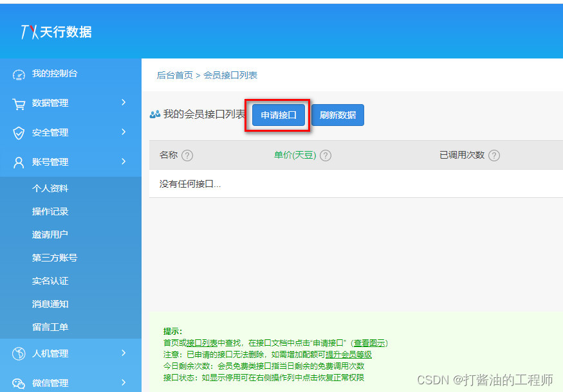Screen dimensions: 563x392
Task: Open the 接口列表 link in tips
Action: [x=202, y=343]
